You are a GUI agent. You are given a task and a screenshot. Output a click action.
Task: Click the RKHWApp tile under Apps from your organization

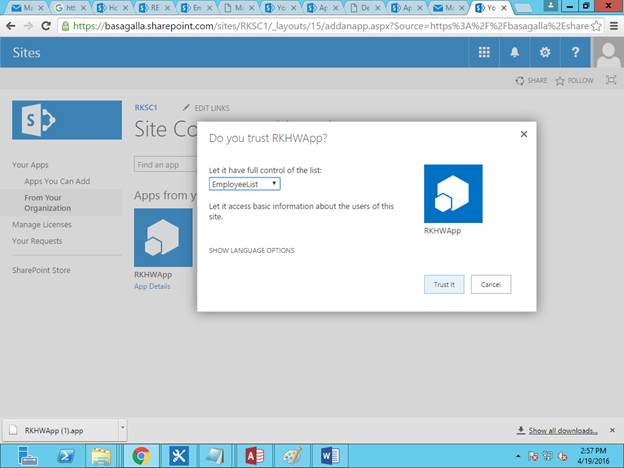point(163,238)
